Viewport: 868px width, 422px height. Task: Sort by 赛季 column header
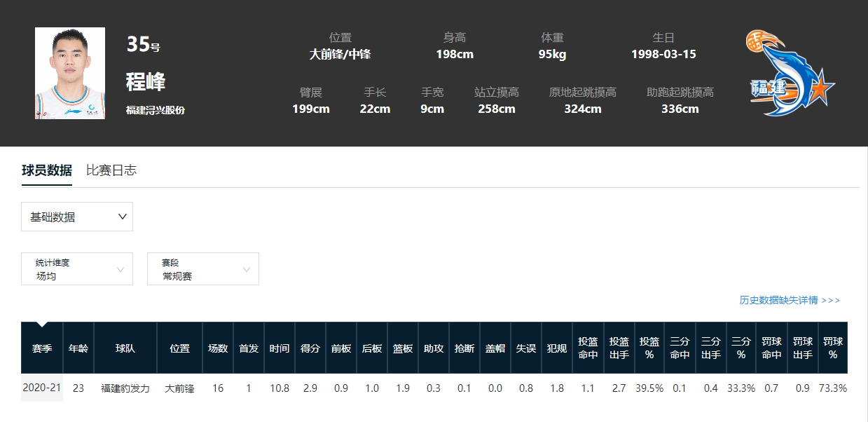pyautogui.click(x=42, y=348)
